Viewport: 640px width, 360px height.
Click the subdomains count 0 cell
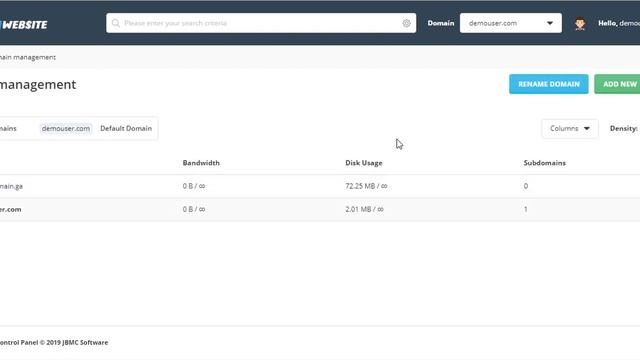coord(526,186)
